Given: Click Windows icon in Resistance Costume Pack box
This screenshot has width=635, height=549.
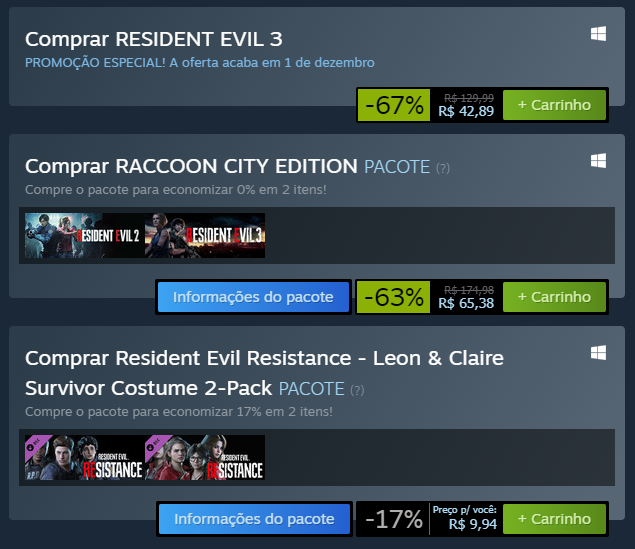Looking at the screenshot, I should click(599, 352).
